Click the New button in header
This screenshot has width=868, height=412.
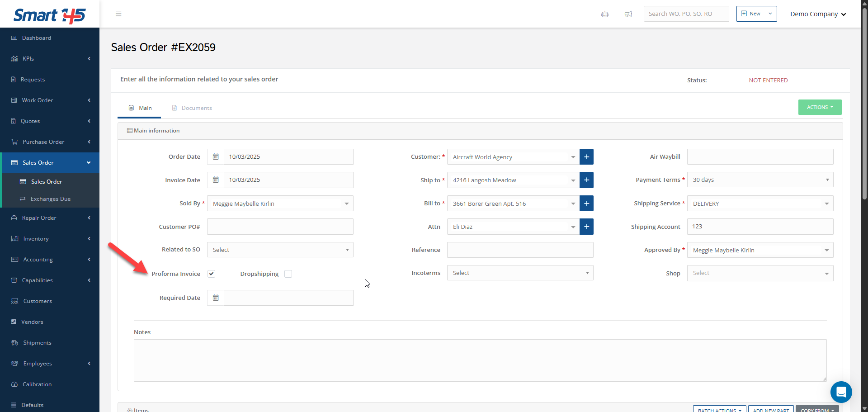coord(756,14)
